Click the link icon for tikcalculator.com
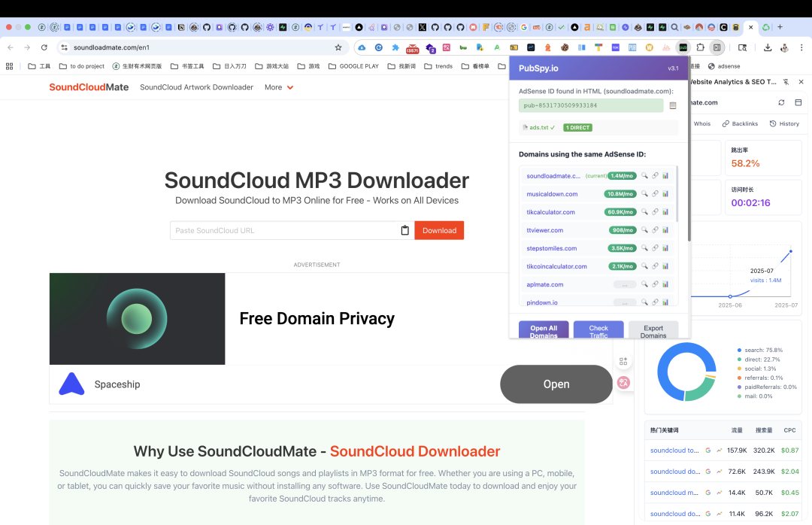 (x=655, y=211)
